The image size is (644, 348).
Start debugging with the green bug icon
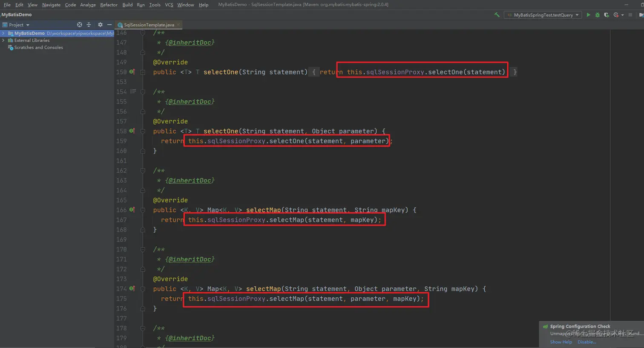pyautogui.click(x=597, y=15)
